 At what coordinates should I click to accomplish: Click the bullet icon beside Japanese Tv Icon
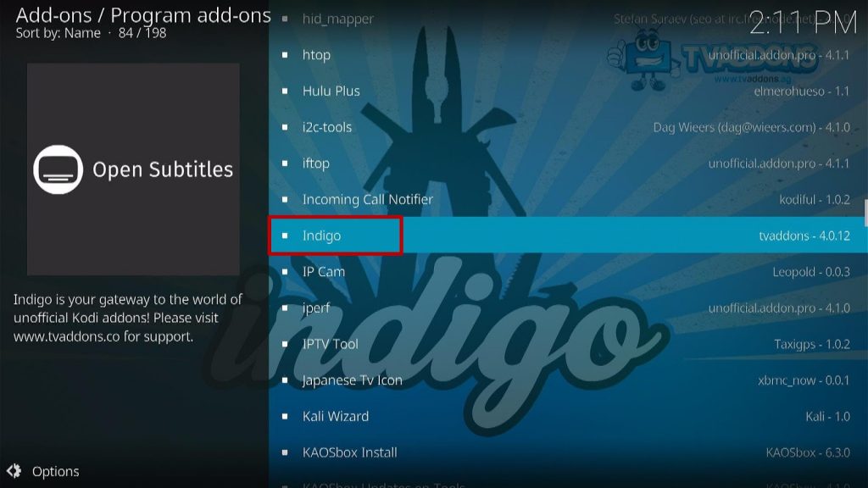(x=285, y=380)
